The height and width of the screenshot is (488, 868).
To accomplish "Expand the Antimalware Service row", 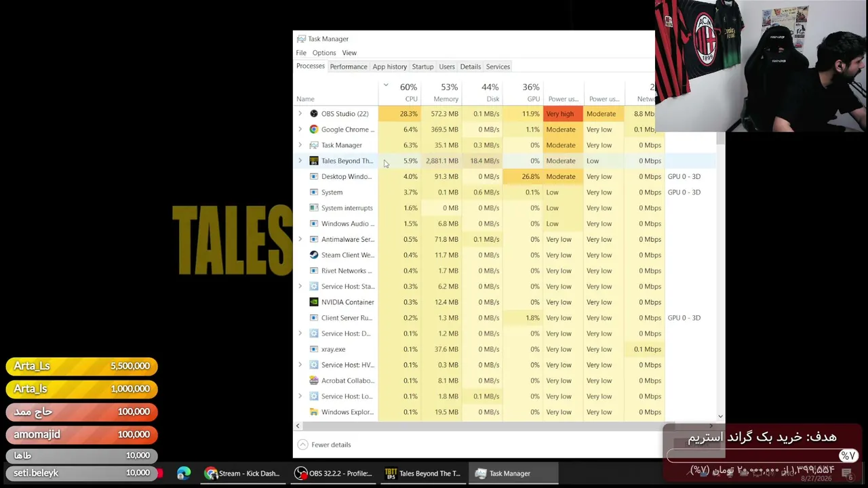I will click(x=300, y=239).
